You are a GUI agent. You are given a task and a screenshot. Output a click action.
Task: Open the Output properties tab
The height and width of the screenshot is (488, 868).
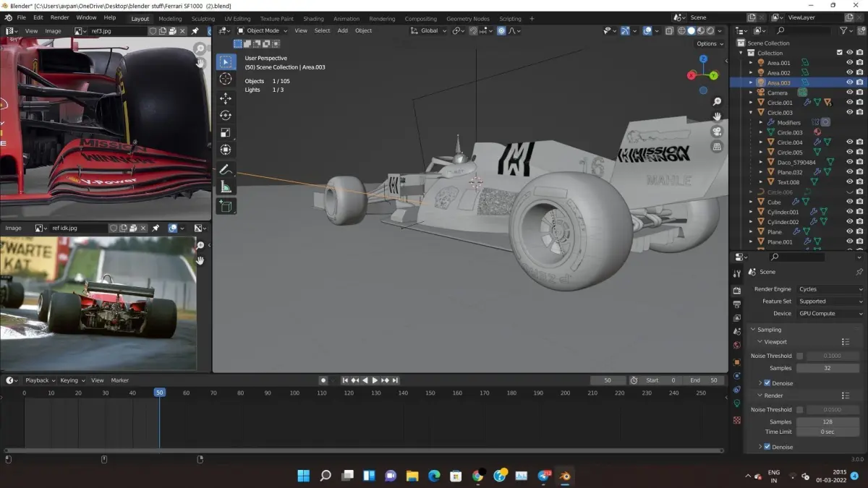point(737,304)
